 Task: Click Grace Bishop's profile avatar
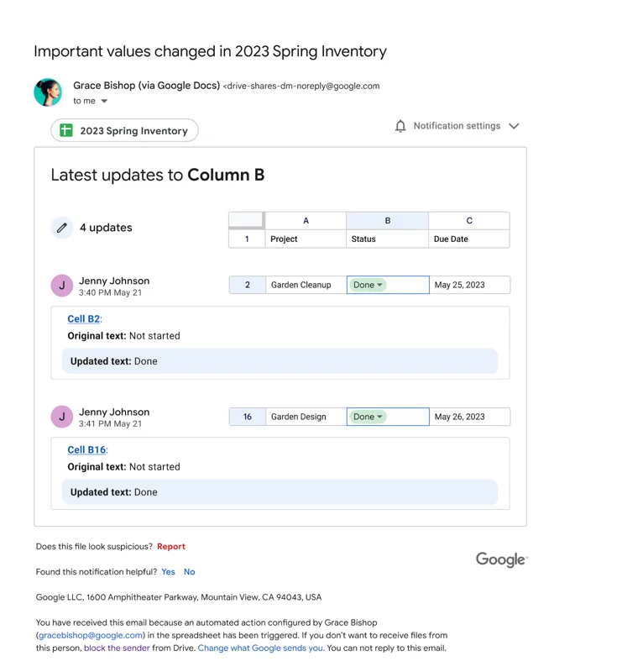48,92
